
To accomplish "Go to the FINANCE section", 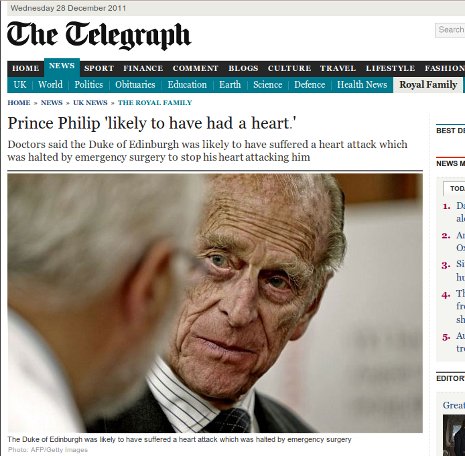I will click(x=143, y=68).
